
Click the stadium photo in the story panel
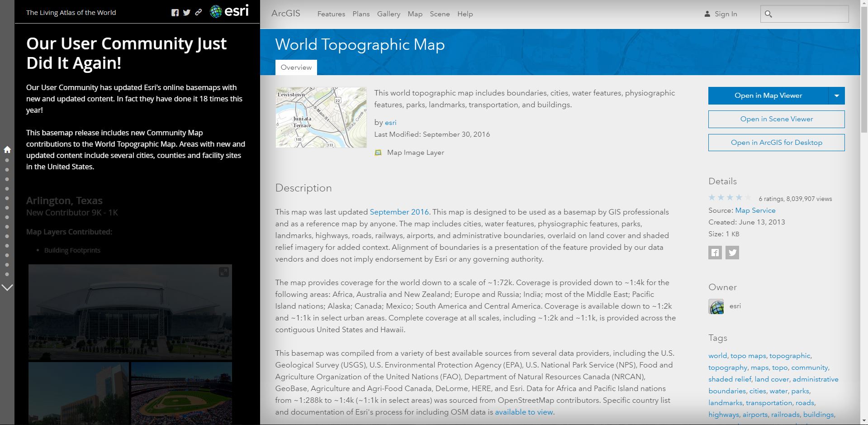click(130, 312)
